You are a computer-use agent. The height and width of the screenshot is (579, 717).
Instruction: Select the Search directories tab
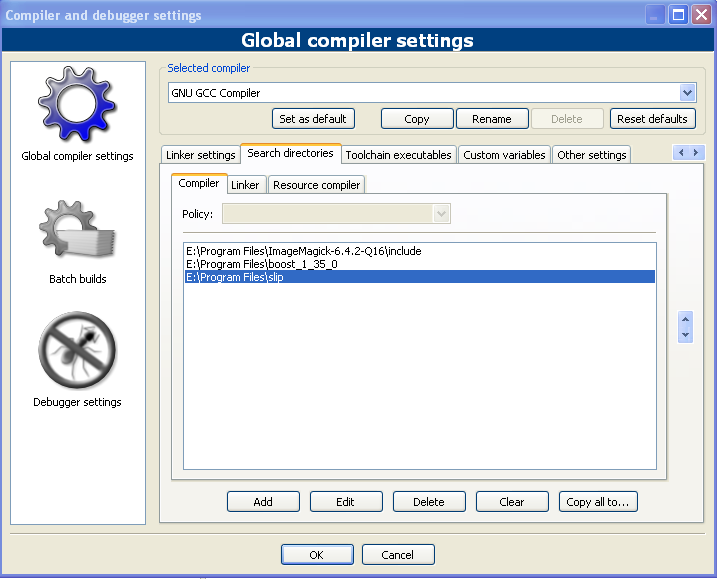(290, 153)
